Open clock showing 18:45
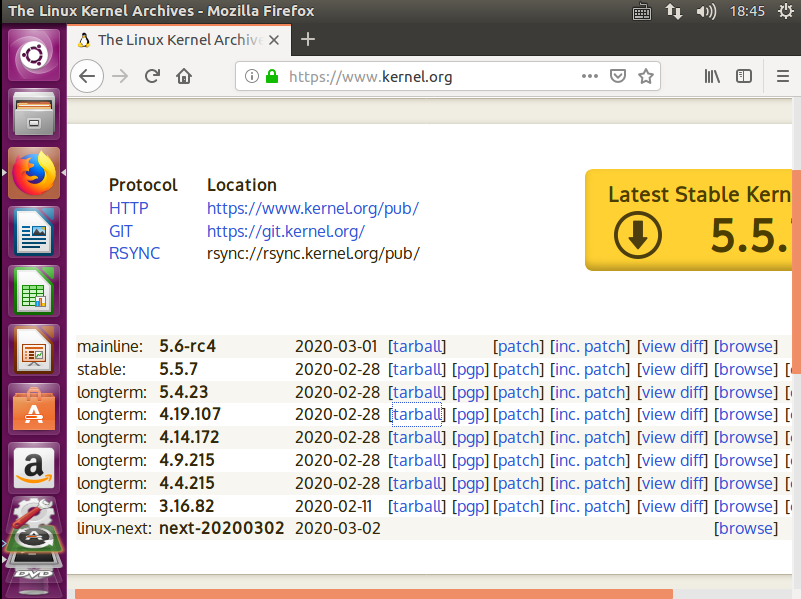The height and width of the screenshot is (599, 801). [747, 11]
